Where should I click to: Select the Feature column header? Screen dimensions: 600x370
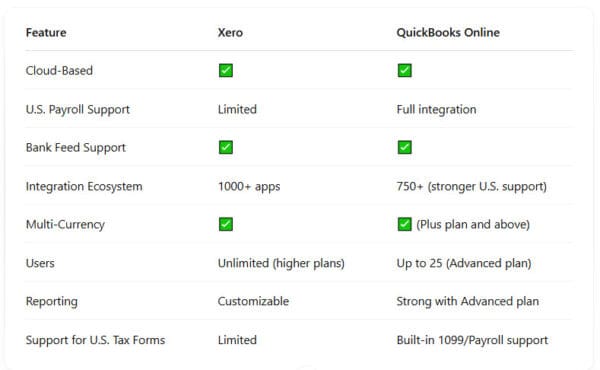pos(46,33)
